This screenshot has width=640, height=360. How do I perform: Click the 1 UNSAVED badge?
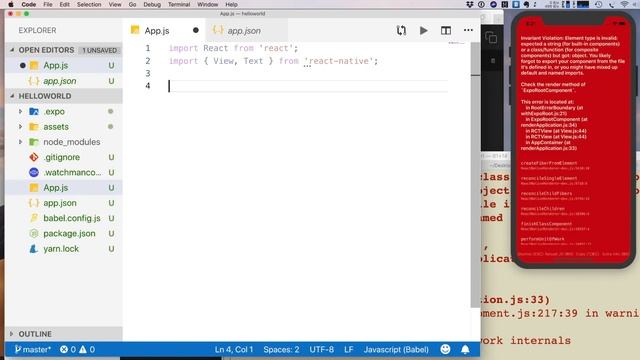pyautogui.click(x=100, y=50)
